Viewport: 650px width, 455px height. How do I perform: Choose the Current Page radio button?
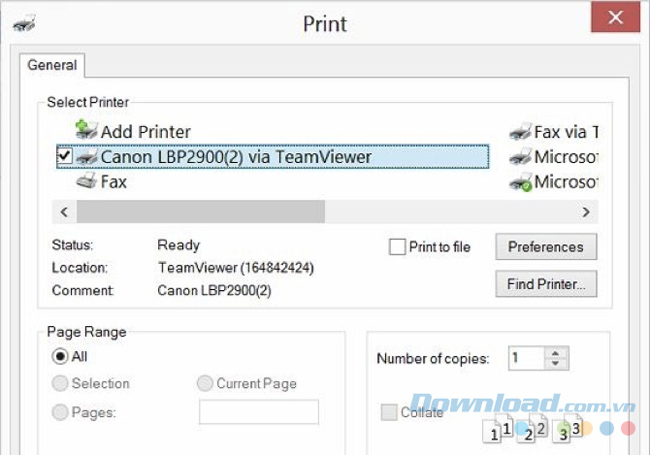205,383
